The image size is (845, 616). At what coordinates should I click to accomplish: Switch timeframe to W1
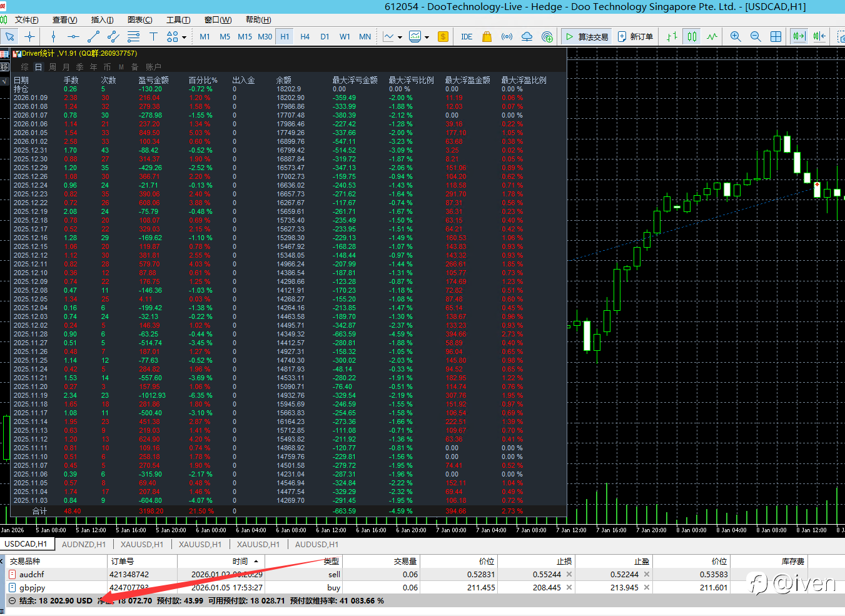click(x=345, y=36)
